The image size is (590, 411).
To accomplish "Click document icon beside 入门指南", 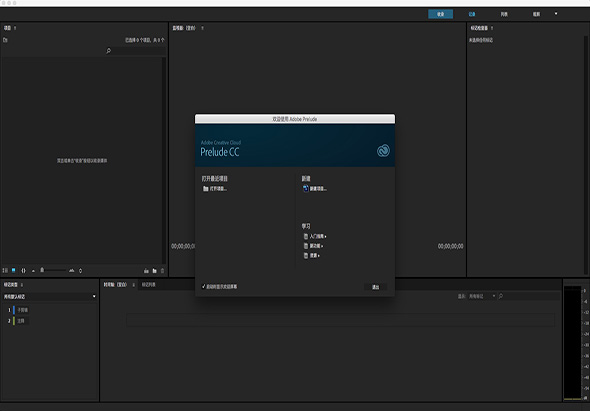I will (306, 236).
